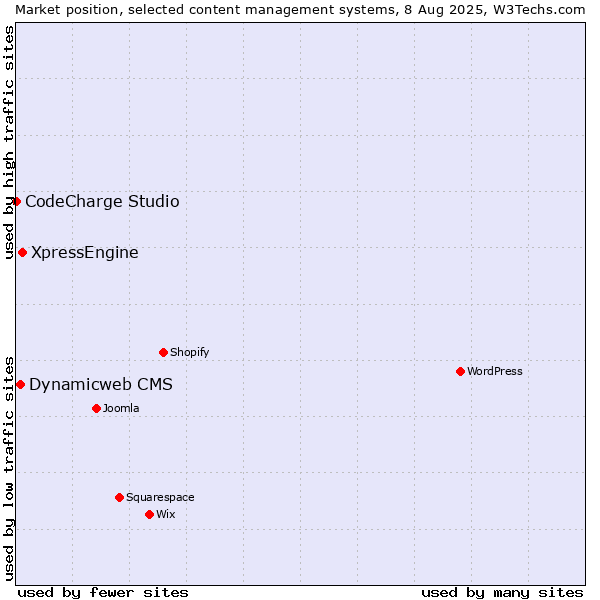Select the Dynamicweb CMS label
This screenshot has width=600, height=600.
101,385
